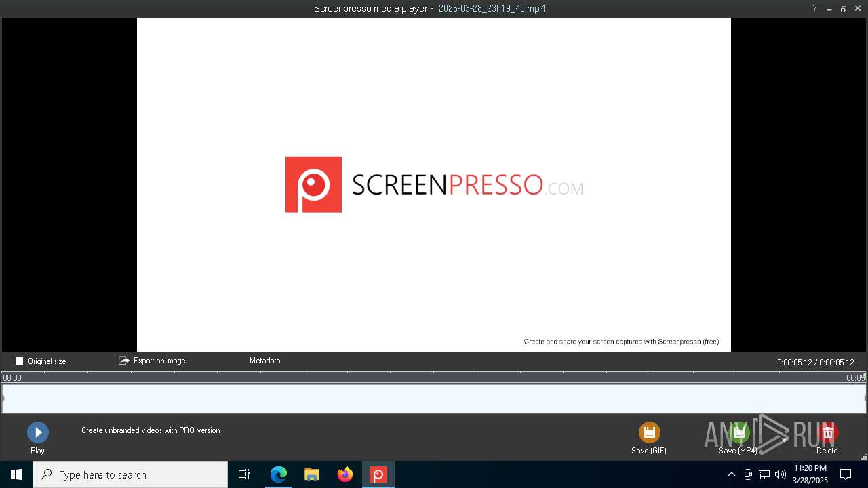868x488 pixels.
Task: Click the Save (GIF) text label
Action: (x=649, y=451)
